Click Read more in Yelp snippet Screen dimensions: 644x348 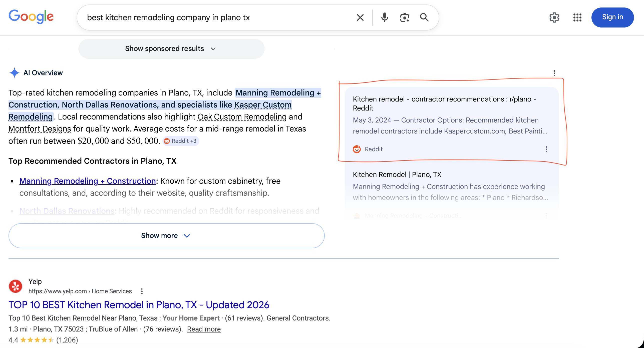click(204, 329)
